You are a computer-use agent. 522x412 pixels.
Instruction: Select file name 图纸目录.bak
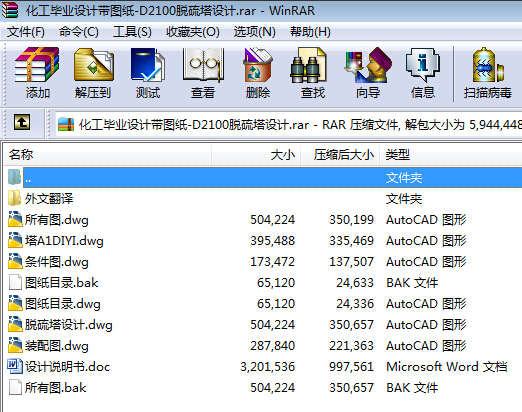coord(62,283)
